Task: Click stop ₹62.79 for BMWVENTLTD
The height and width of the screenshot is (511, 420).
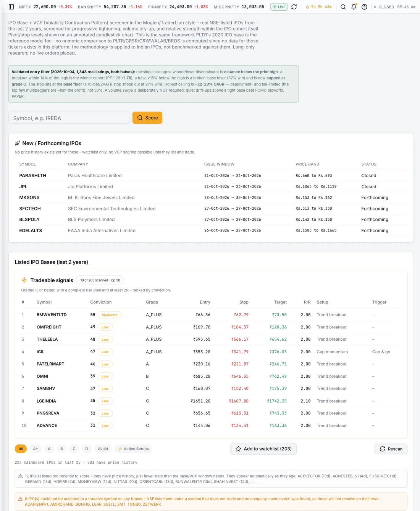Action: (241, 315)
